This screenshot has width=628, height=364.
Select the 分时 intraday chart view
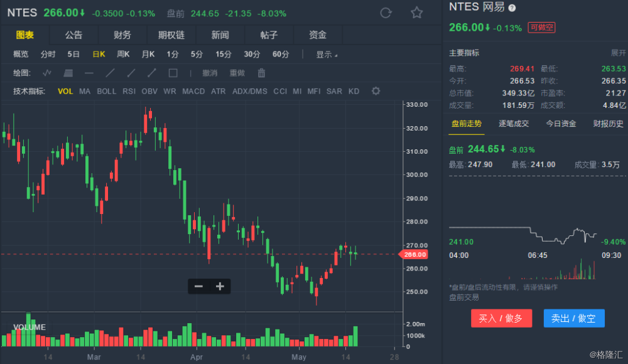tap(48, 55)
